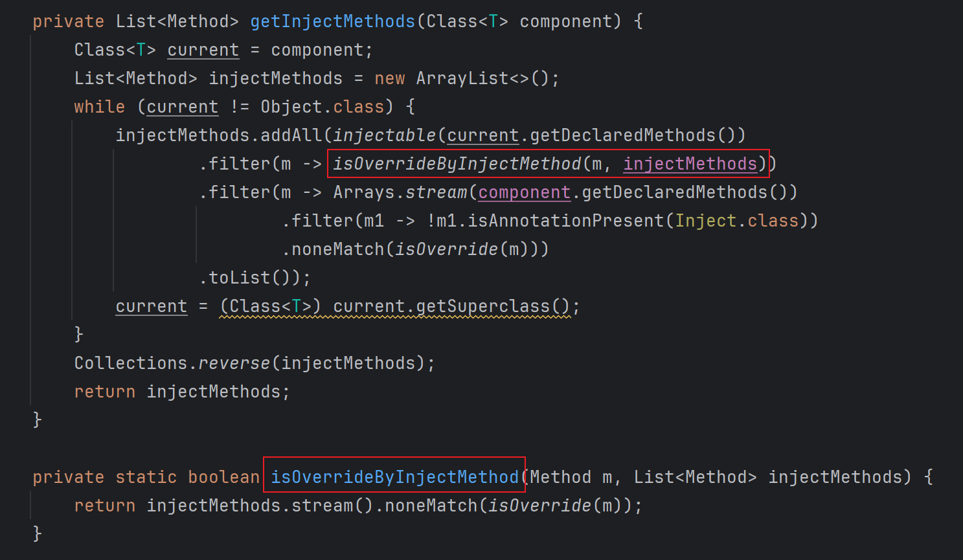Click Object.class in the while condition

coord(323,107)
